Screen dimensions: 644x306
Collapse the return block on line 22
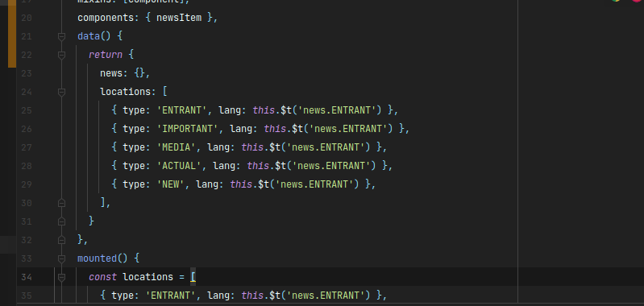[x=61, y=55]
